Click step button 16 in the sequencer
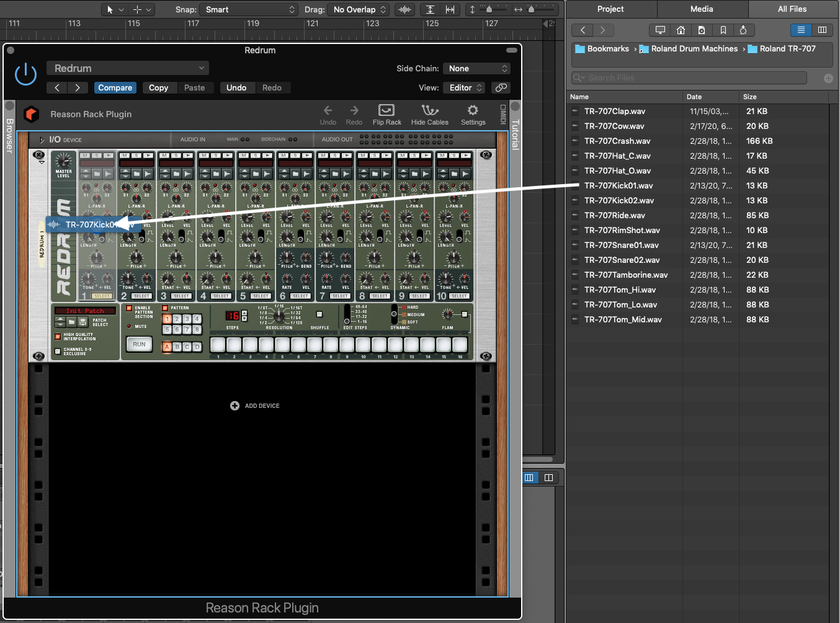 point(460,345)
